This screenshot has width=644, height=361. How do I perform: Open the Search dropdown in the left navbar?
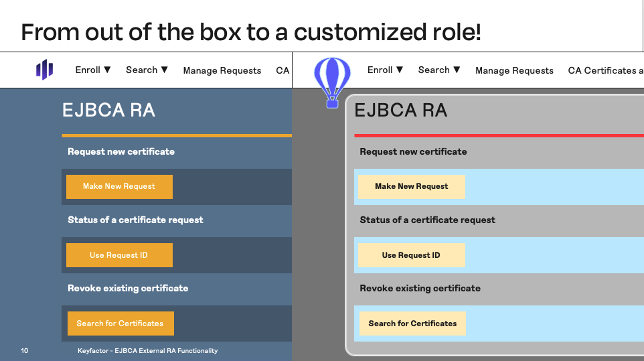[x=147, y=70]
